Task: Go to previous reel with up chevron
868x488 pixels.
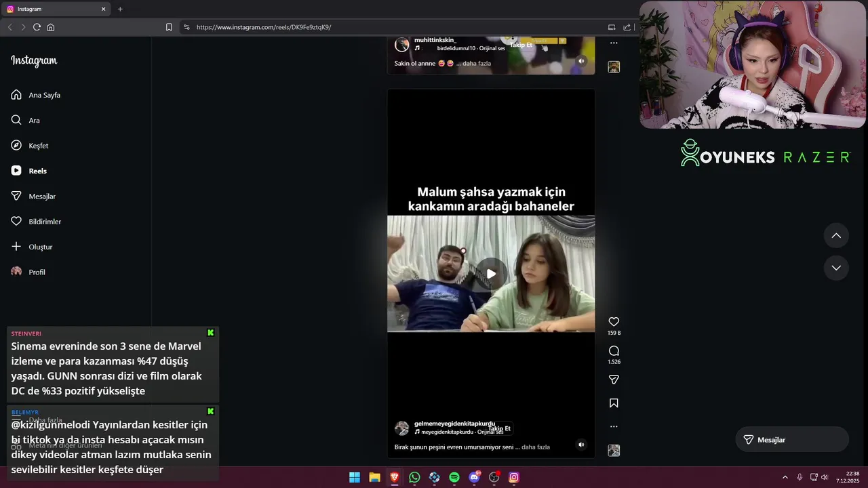Action: 836,236
